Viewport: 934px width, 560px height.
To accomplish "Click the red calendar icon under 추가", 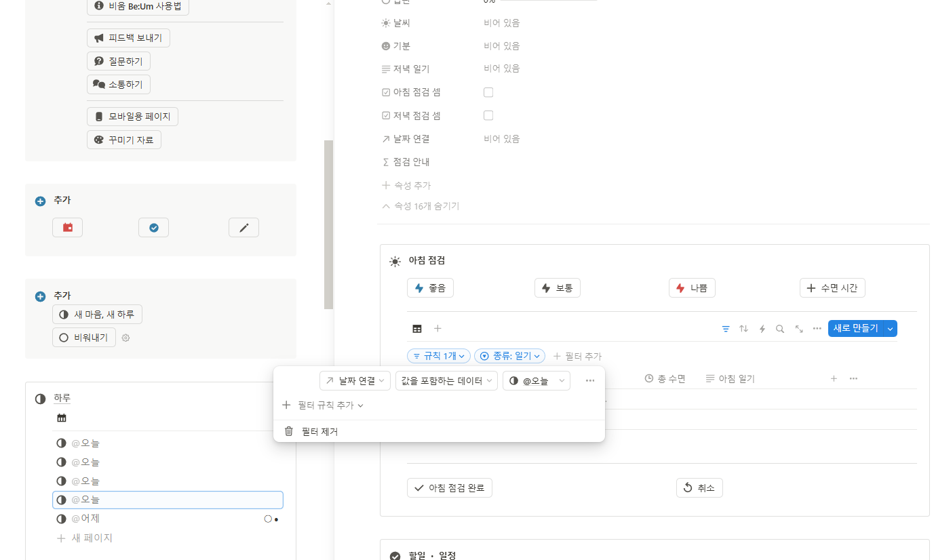I will click(67, 227).
